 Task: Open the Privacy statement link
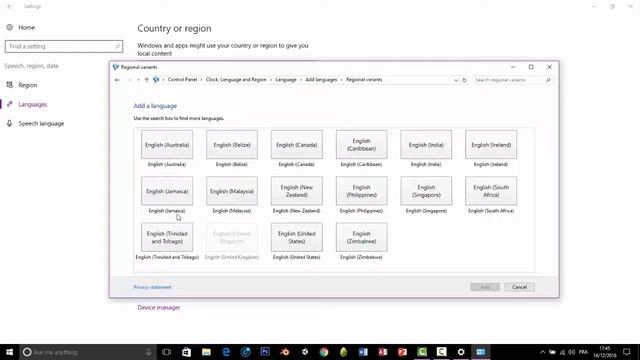[152, 287]
